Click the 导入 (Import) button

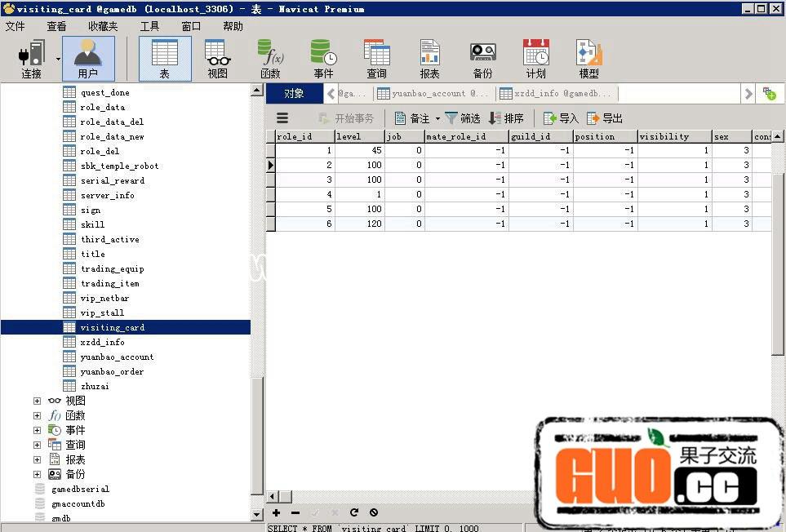pyautogui.click(x=561, y=118)
